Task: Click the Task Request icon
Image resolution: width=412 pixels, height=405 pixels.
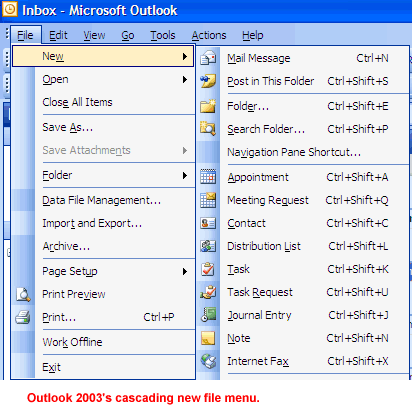Action: click(208, 292)
